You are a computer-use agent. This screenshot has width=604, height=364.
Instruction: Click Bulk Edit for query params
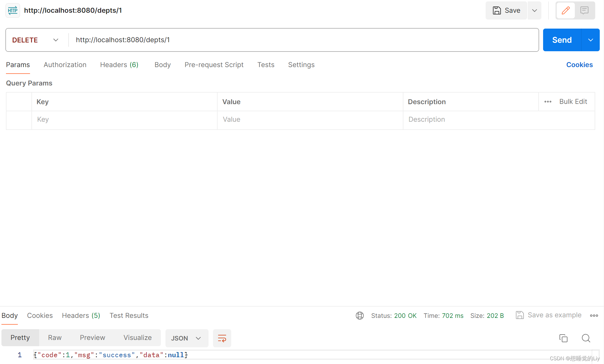coord(573,101)
